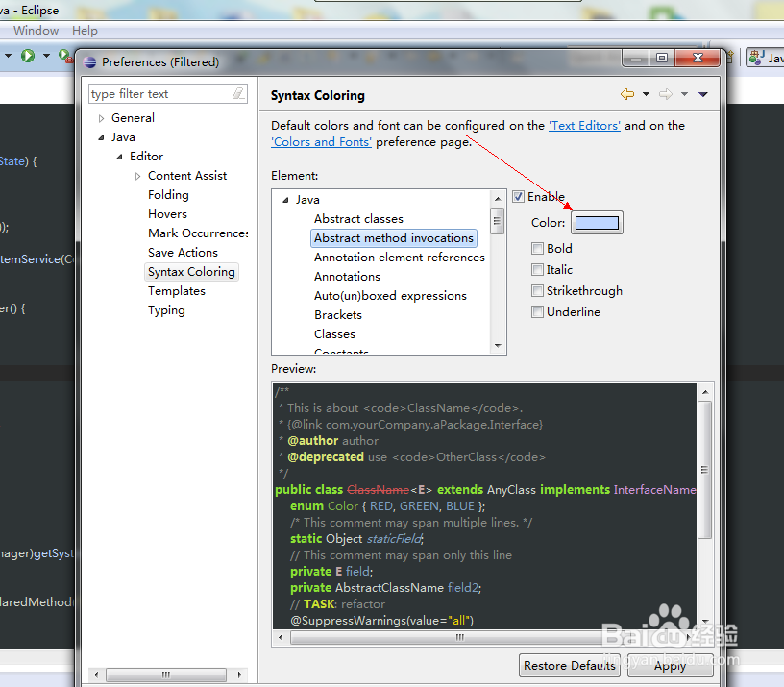Click Preview horizontal scrollbar left arrow

(x=281, y=637)
